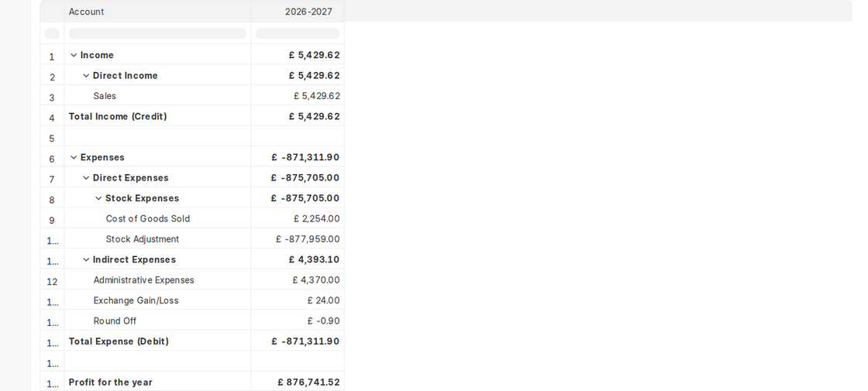Click the Round Off value £ -0.90
The width and height of the screenshot is (868, 391).
pyautogui.click(x=324, y=321)
